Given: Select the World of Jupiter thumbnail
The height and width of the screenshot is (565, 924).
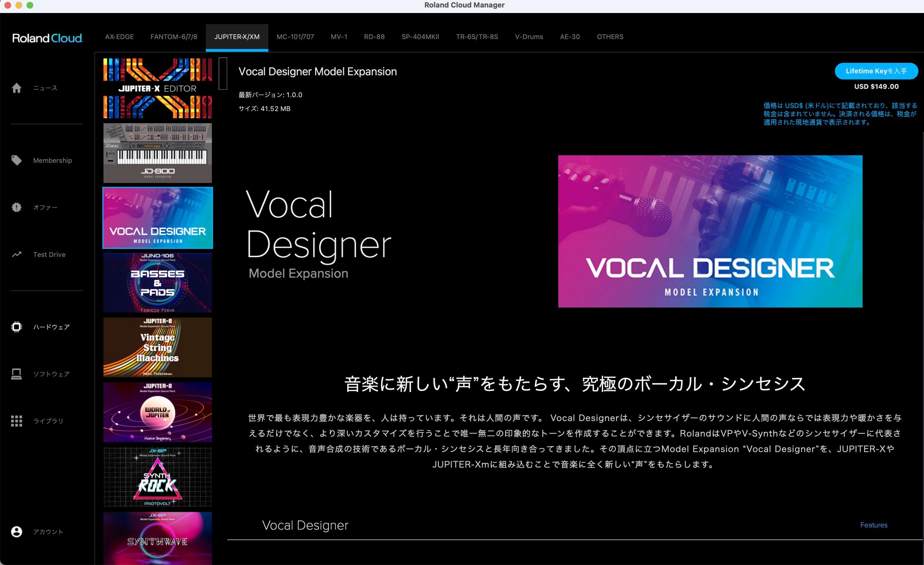Looking at the screenshot, I should [157, 412].
